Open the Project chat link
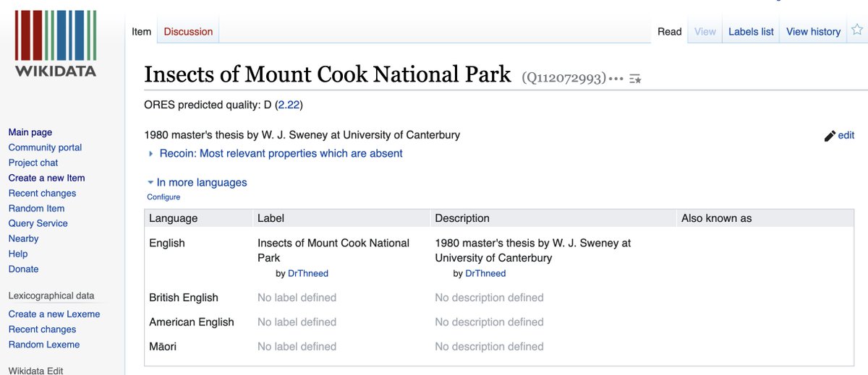The height and width of the screenshot is (375, 868). point(33,163)
